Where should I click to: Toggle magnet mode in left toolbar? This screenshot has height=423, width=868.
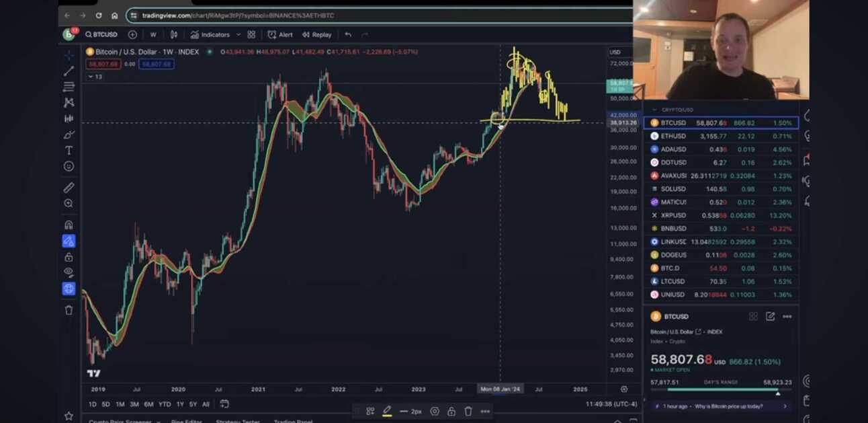click(69, 225)
